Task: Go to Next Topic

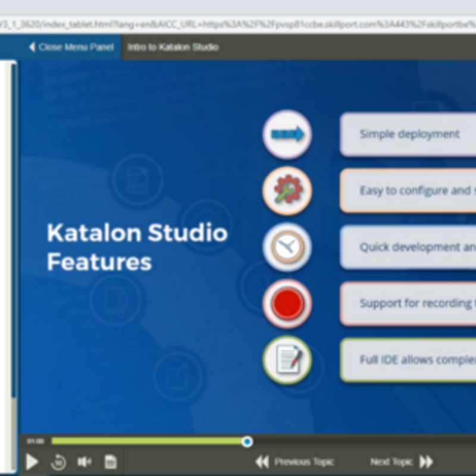Action: 392,462
